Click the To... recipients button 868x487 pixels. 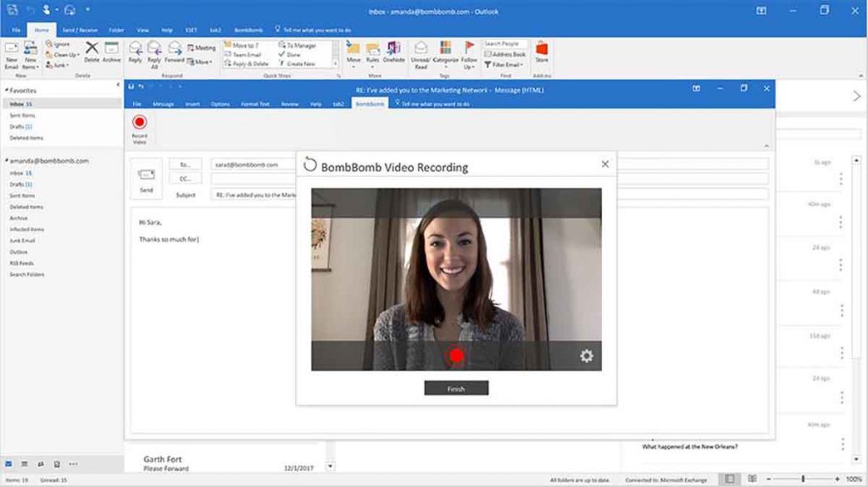coord(185,164)
